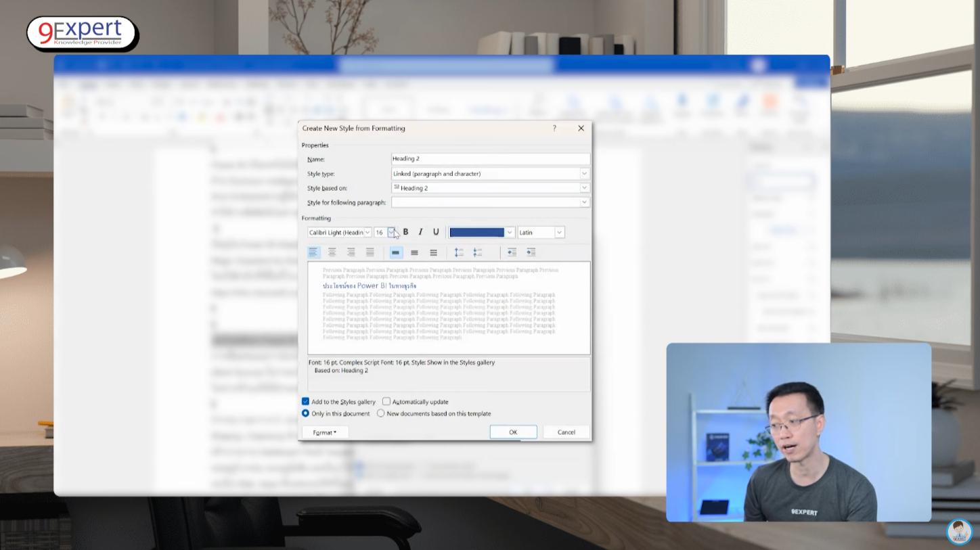Choose align right for the paragraph
980x550 pixels.
(351, 252)
